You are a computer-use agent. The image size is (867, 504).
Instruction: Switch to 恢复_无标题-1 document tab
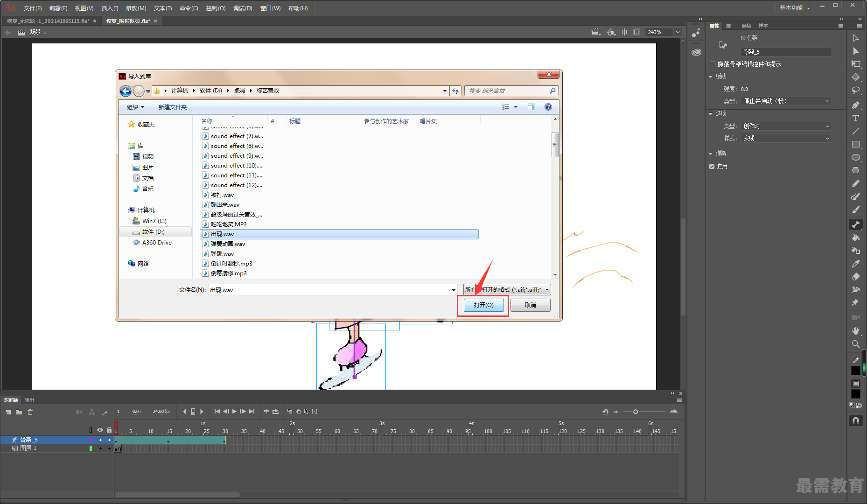pyautogui.click(x=49, y=21)
